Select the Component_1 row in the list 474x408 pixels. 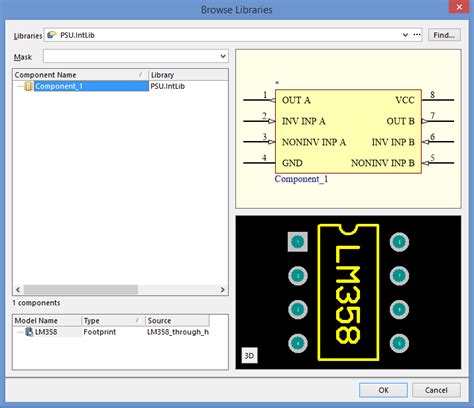[120, 86]
